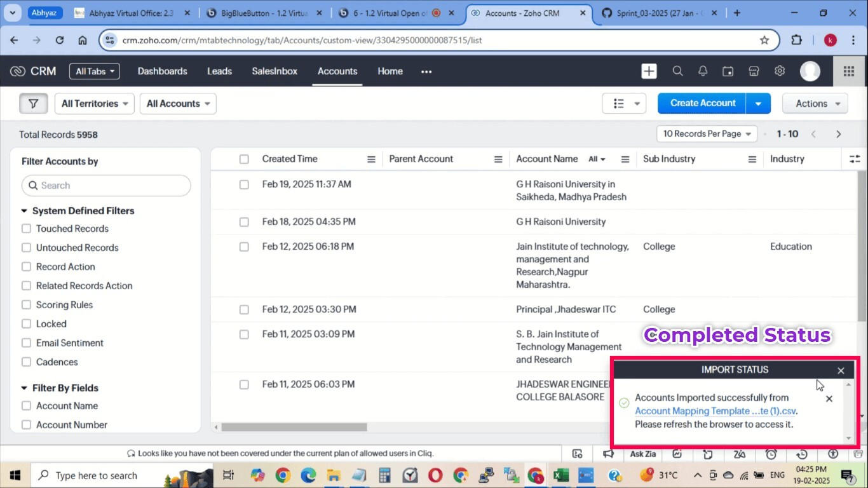
Task: Expand the Create Account dropdown arrow
Action: pos(758,104)
